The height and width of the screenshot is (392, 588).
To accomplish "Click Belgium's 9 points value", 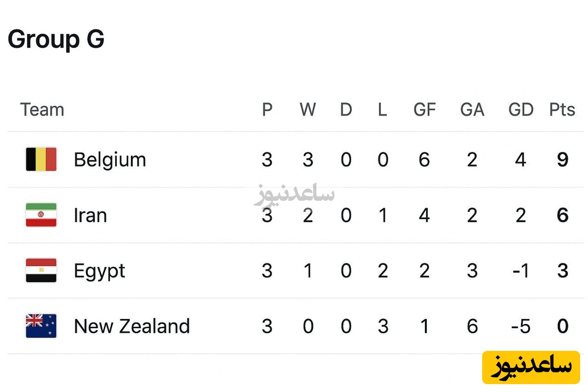I will [x=563, y=160].
